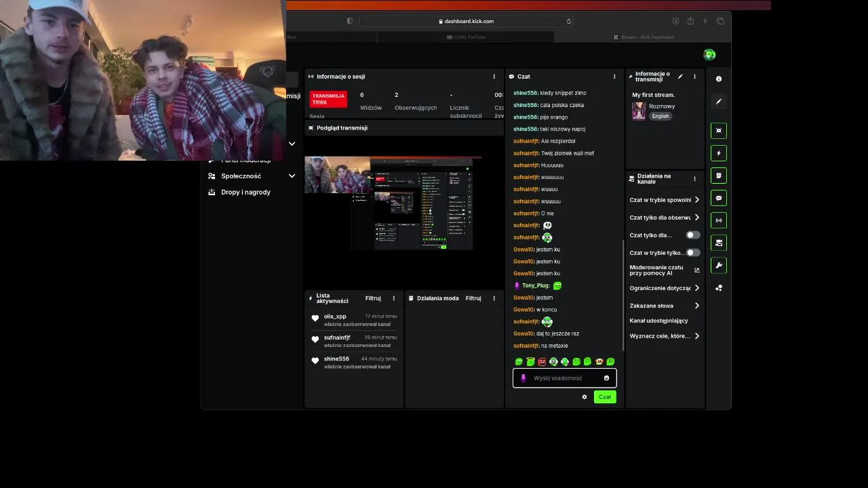Open the Informacje o transmisji three-dot menu
868x488 pixels.
click(x=694, y=77)
